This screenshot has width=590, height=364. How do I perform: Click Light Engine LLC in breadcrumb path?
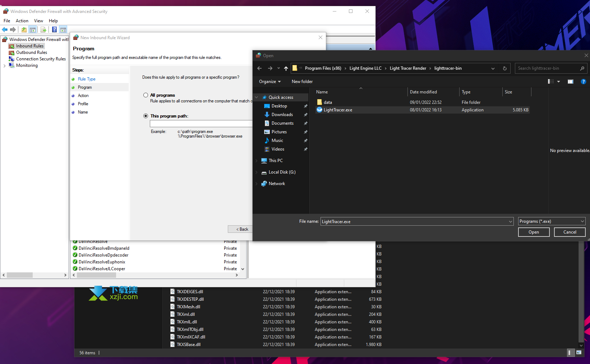(365, 68)
